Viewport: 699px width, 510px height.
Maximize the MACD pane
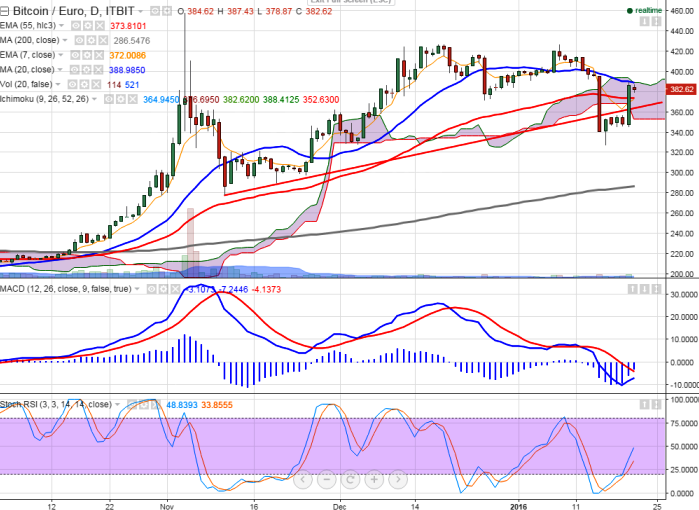tap(656, 289)
